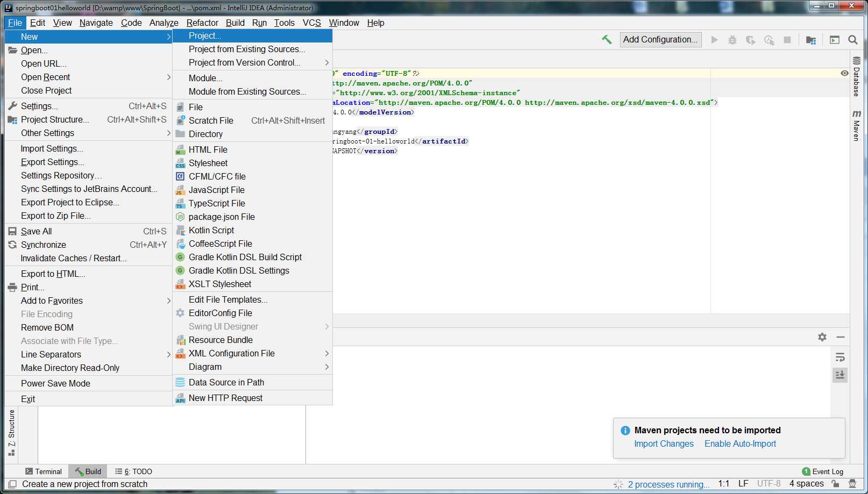Create a new Kotlin Script
The image size is (868, 494).
[252, 230]
